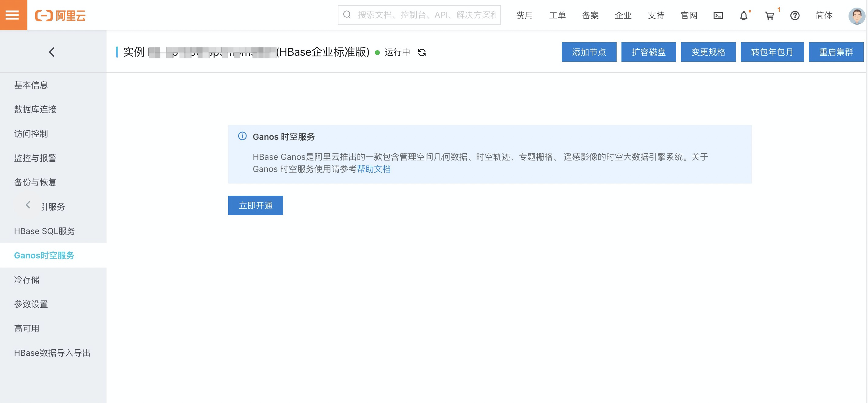The height and width of the screenshot is (403, 868).
Task: Click the back arrow above the sidebar
Action: [51, 52]
